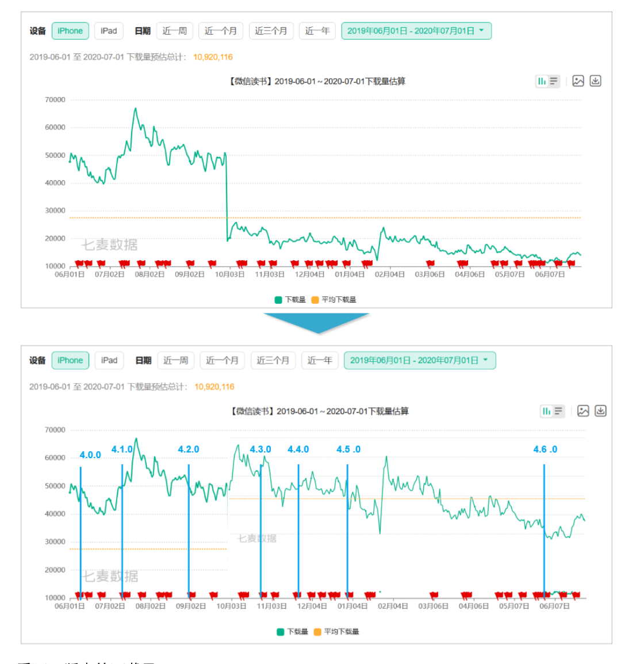The height and width of the screenshot is (664, 644).
Task: Choose 近一年 range in bottom panel
Action: 320,360
